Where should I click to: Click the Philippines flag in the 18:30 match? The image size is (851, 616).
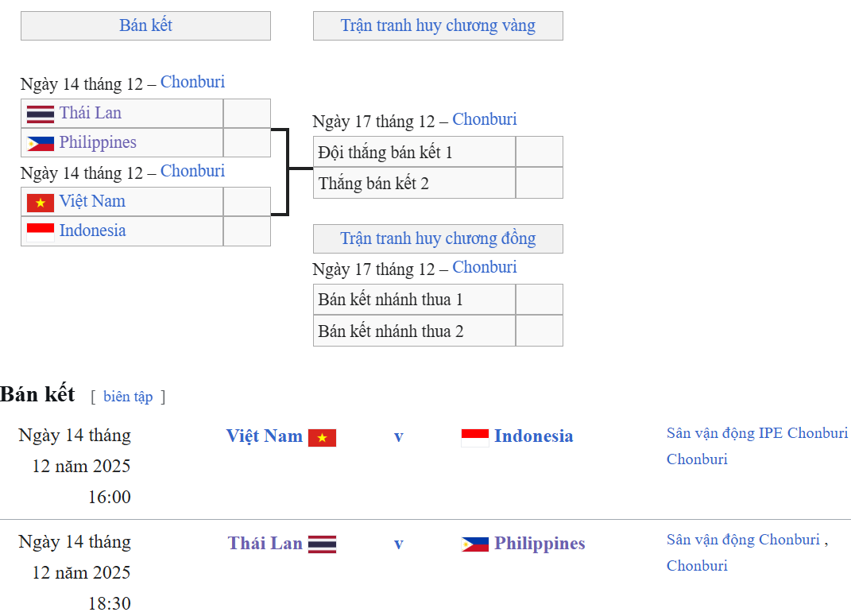pyautogui.click(x=475, y=544)
